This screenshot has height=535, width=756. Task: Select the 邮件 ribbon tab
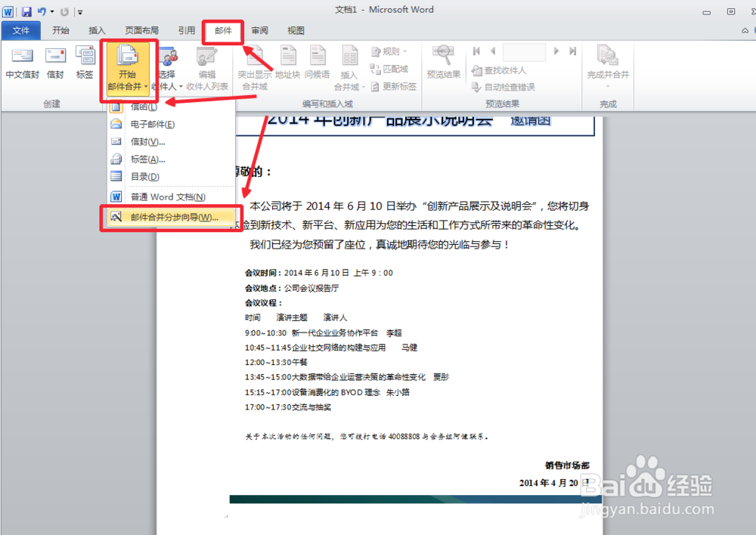[x=223, y=31]
